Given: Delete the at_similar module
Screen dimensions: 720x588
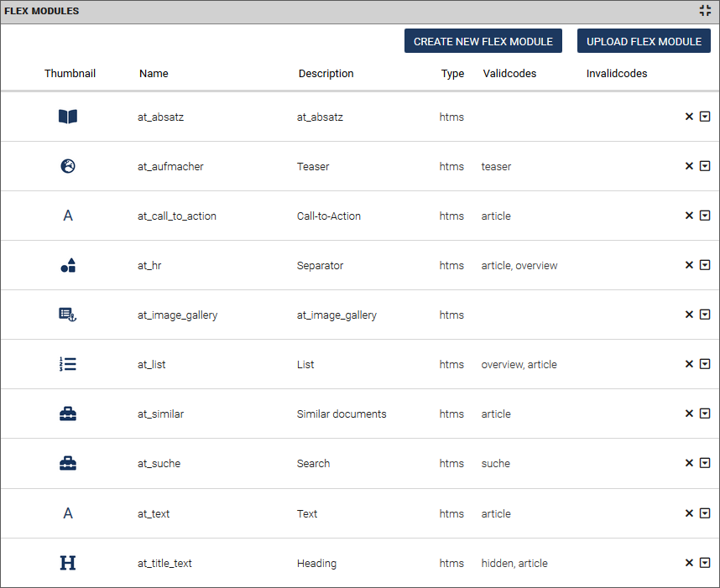Looking at the screenshot, I should click(x=689, y=414).
